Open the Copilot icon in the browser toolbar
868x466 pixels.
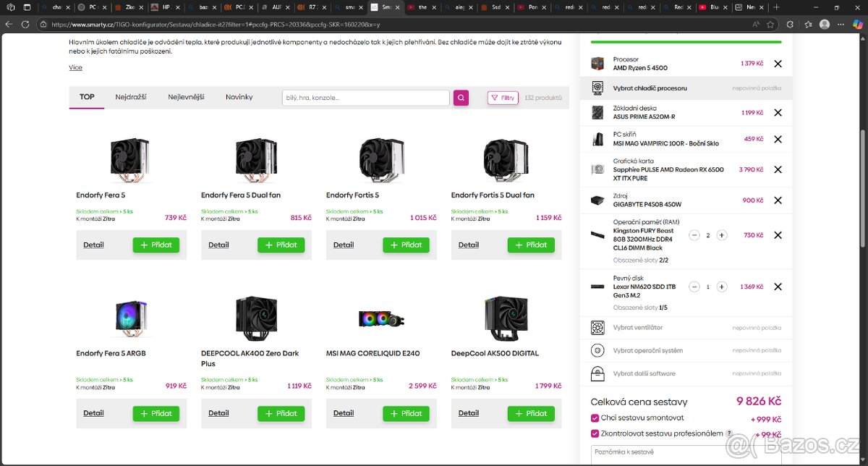click(x=858, y=24)
